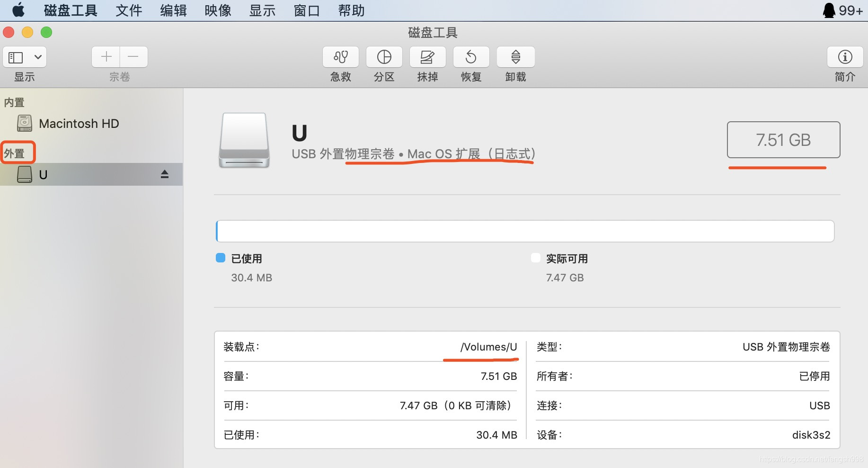Expand the view options dropdown chevron
This screenshot has height=468, width=868.
tap(38, 57)
